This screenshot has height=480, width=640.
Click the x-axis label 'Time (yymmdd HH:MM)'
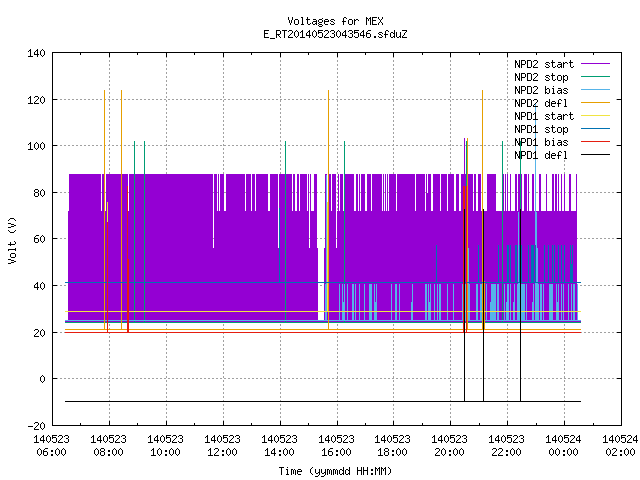(335, 471)
